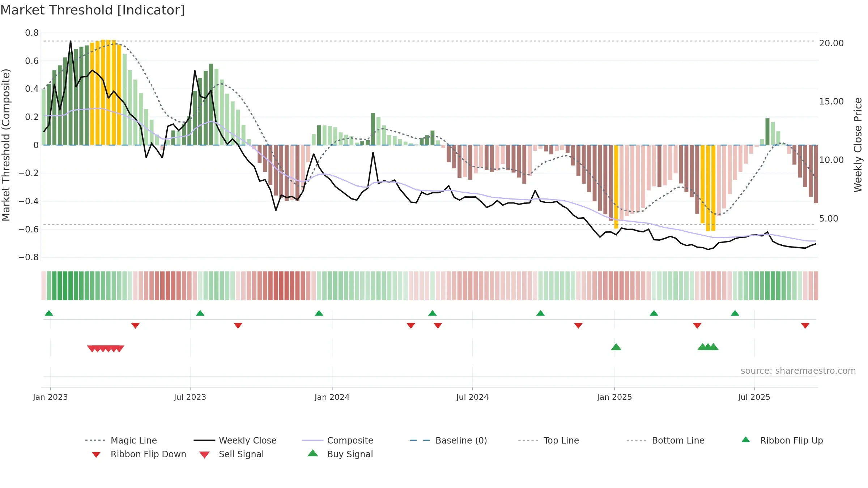Click the 20.00 price tick on the right axis
The width and height of the screenshot is (868, 488).
831,43
